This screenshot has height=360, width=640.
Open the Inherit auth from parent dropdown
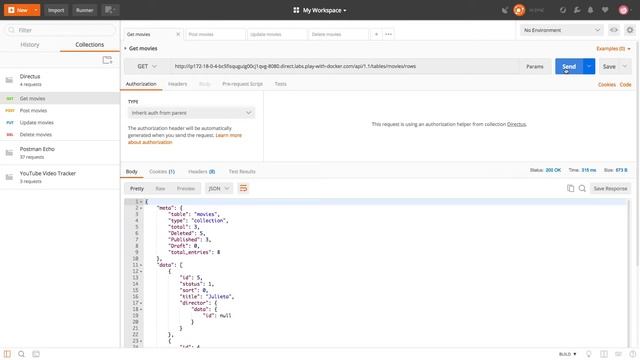coord(191,113)
